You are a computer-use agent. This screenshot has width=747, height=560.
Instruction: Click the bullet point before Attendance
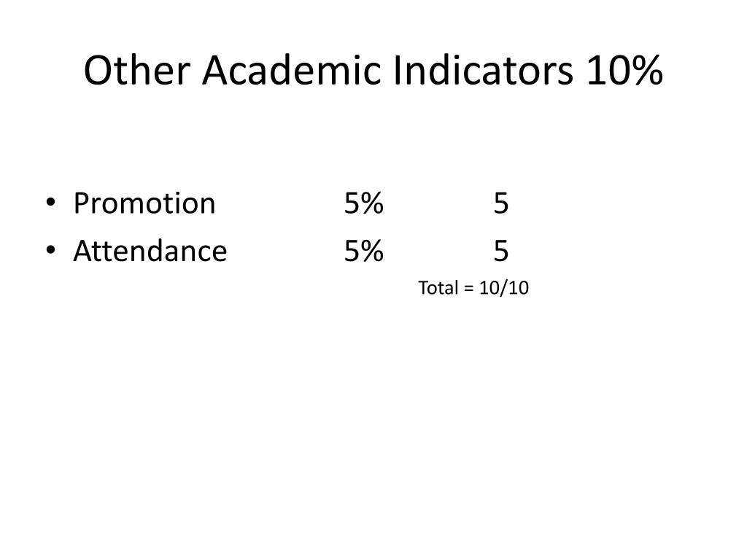(50, 250)
